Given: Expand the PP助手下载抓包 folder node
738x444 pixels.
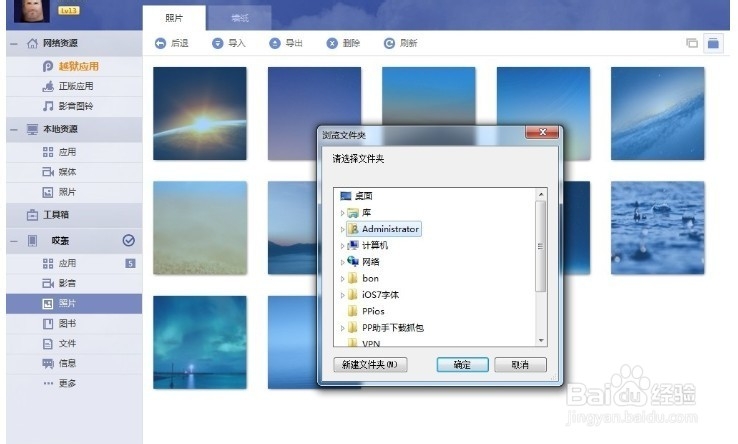Looking at the screenshot, I should tap(342, 328).
